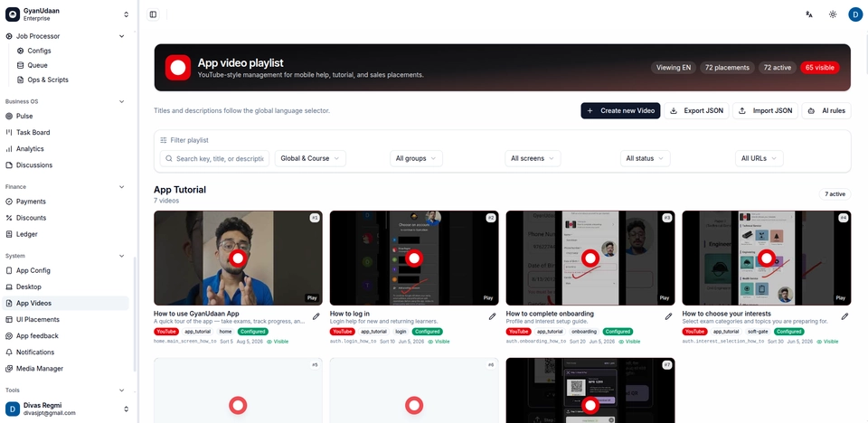Focus the search key, title, or description field

[215, 158]
